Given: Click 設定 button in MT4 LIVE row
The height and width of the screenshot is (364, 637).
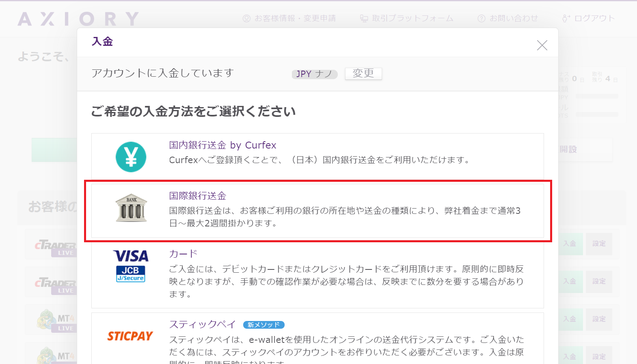Looking at the screenshot, I should coord(599,319).
